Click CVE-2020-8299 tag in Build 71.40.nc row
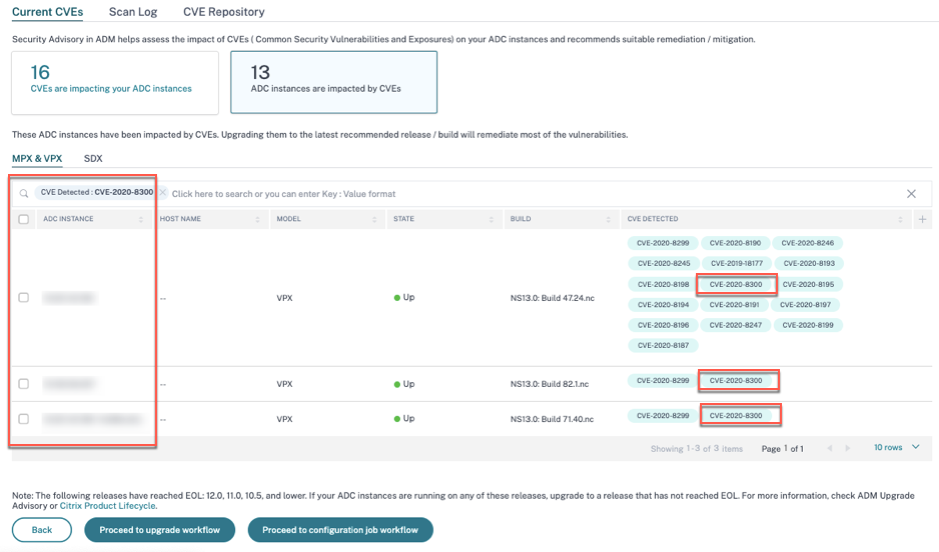 [x=662, y=415]
